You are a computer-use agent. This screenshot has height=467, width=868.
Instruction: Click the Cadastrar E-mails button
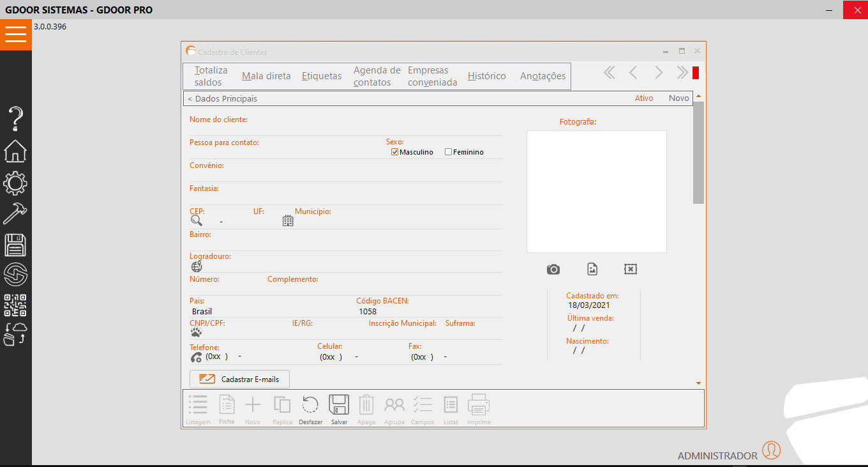[x=239, y=379]
